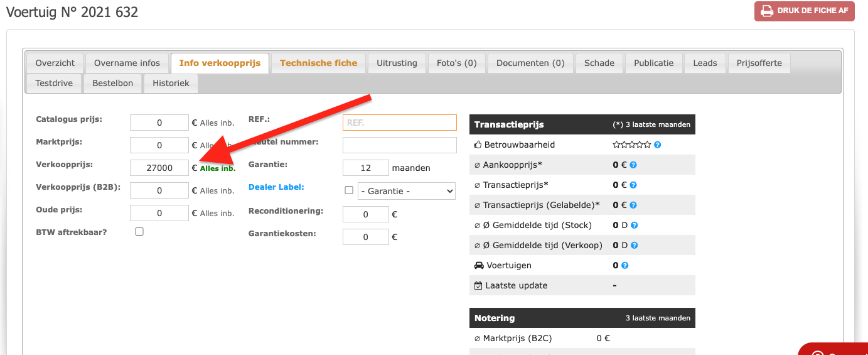Click the Verkoopprijs field showing 27000
868x355 pixels.
click(x=159, y=168)
